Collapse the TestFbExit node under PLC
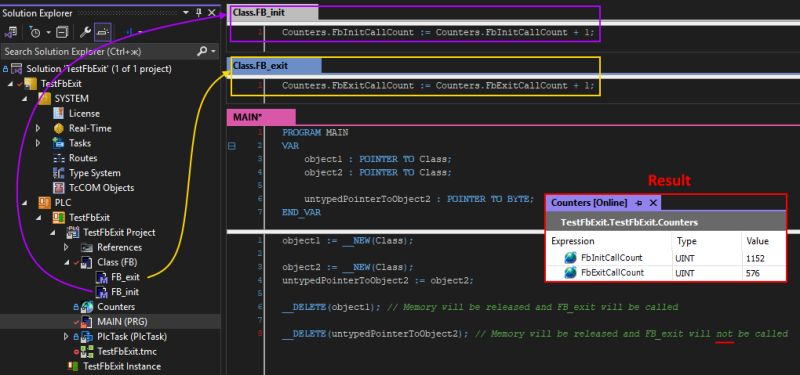 (x=39, y=217)
